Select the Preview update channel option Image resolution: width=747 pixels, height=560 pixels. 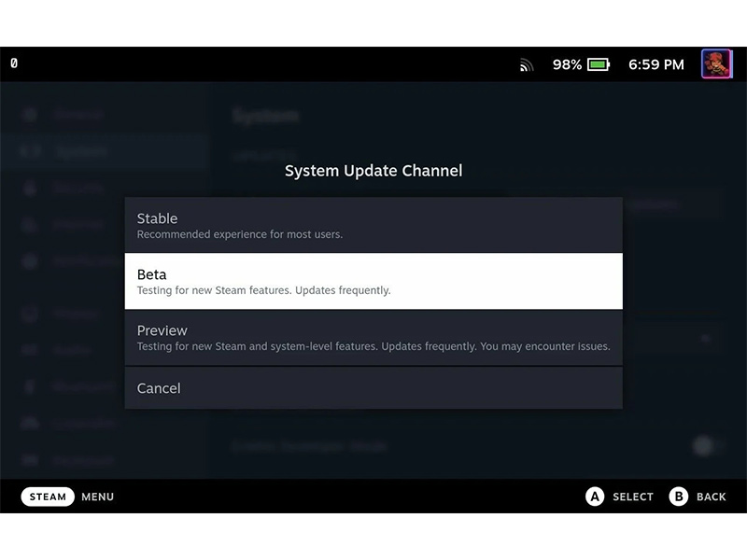(x=373, y=337)
